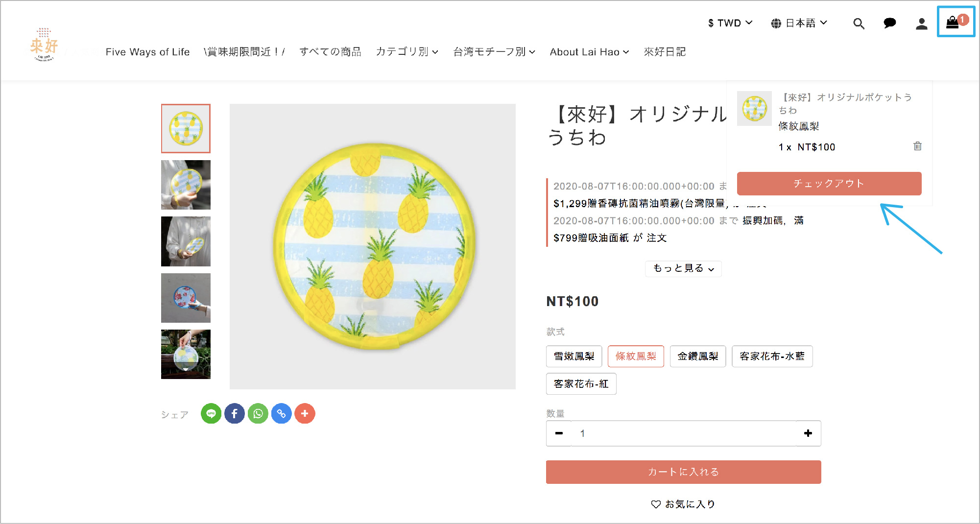Viewport: 980px width, 524px height.
Task: Choose the 客家花布-紅 style option
Action: click(581, 384)
